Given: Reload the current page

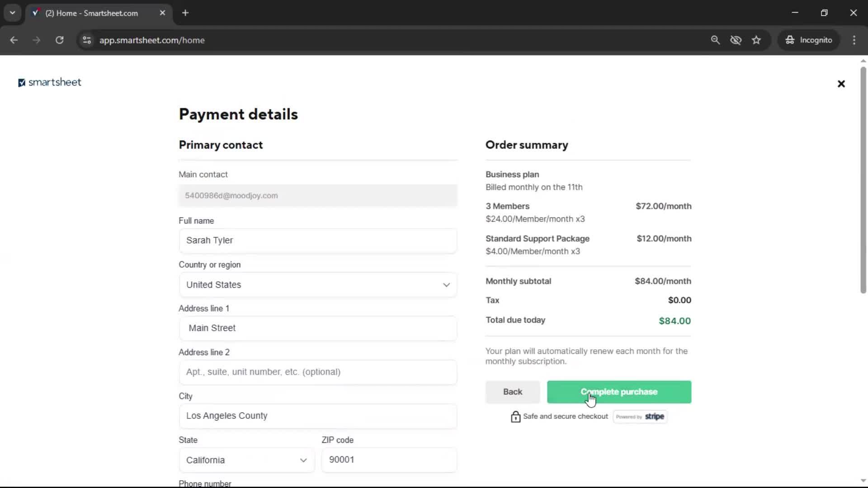Looking at the screenshot, I should [x=59, y=40].
